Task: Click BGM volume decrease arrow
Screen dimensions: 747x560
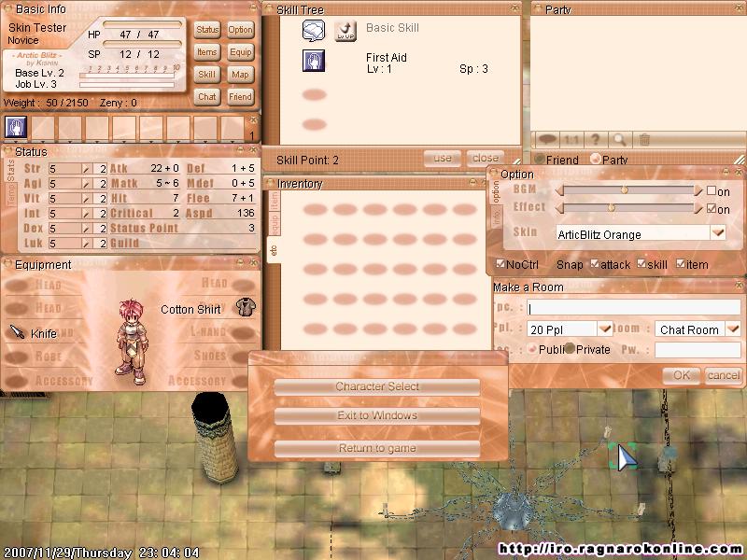Action: (x=559, y=191)
